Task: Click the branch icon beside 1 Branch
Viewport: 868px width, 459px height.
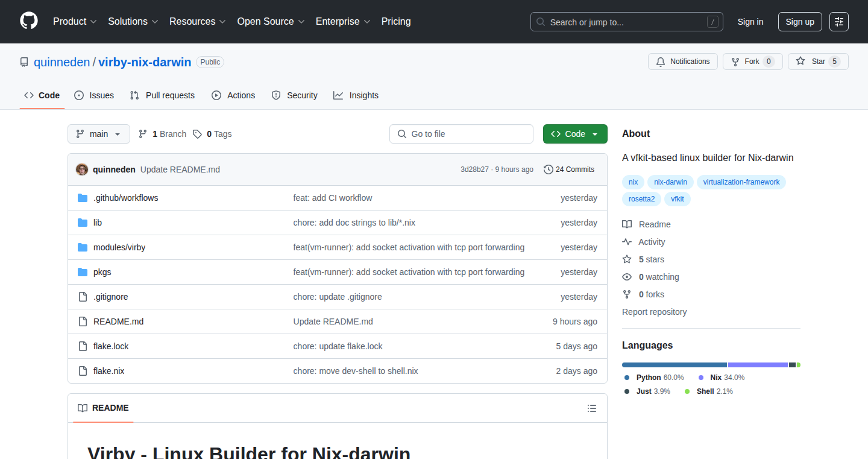Action: 143,134
